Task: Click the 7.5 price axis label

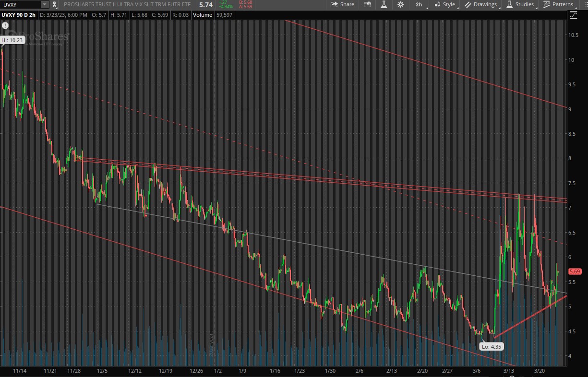Action: coord(572,183)
